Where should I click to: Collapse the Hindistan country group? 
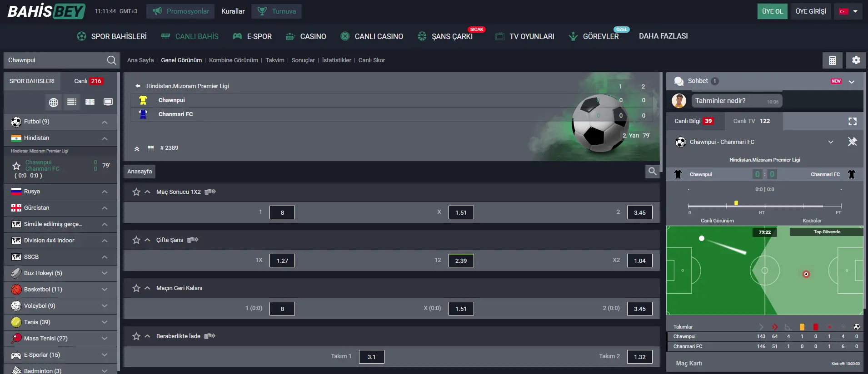[105, 138]
